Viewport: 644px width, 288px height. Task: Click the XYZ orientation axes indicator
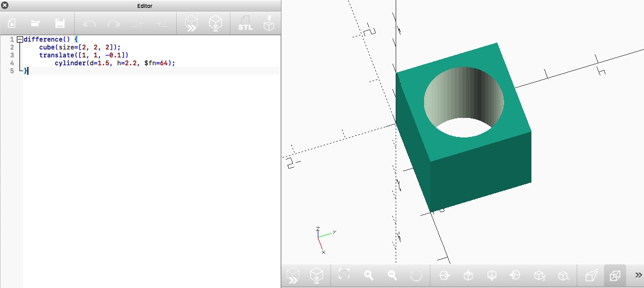(x=325, y=240)
